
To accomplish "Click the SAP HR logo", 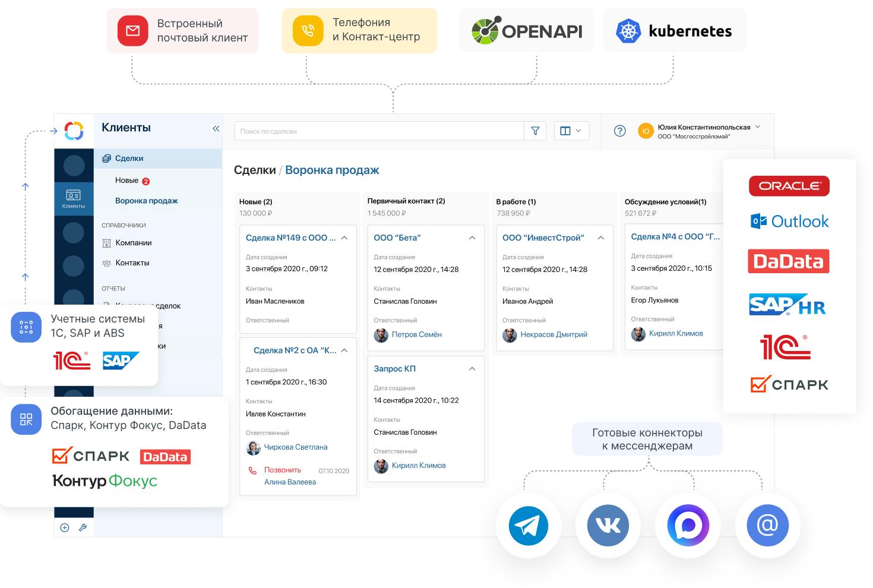I will [787, 305].
